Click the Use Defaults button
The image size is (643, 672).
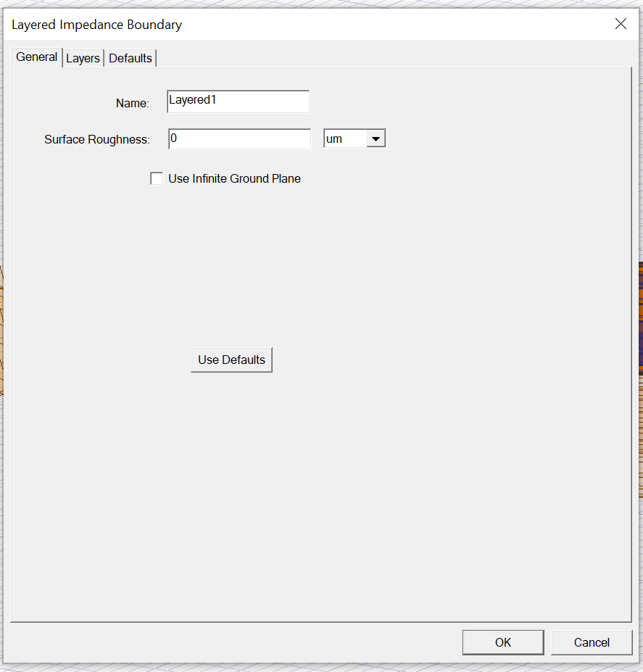pyautogui.click(x=231, y=360)
